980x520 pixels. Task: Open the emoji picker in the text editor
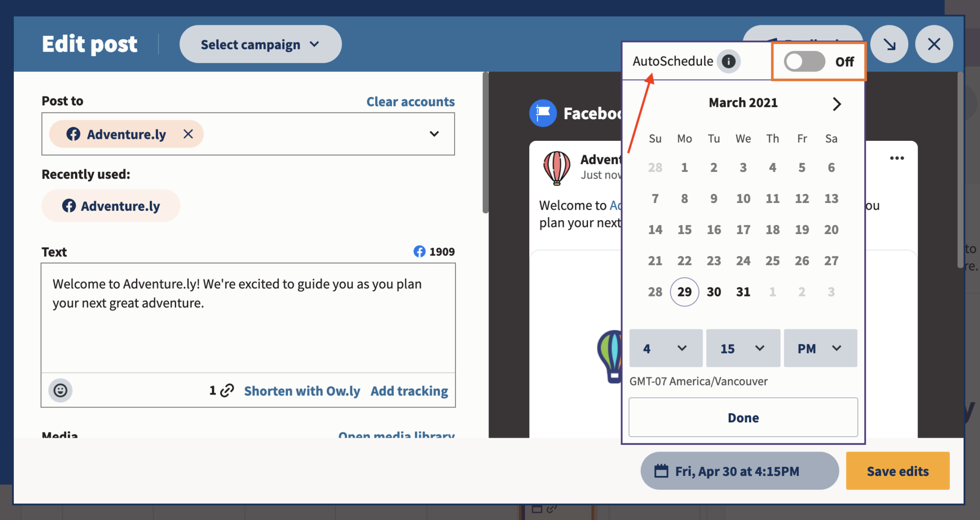point(60,390)
